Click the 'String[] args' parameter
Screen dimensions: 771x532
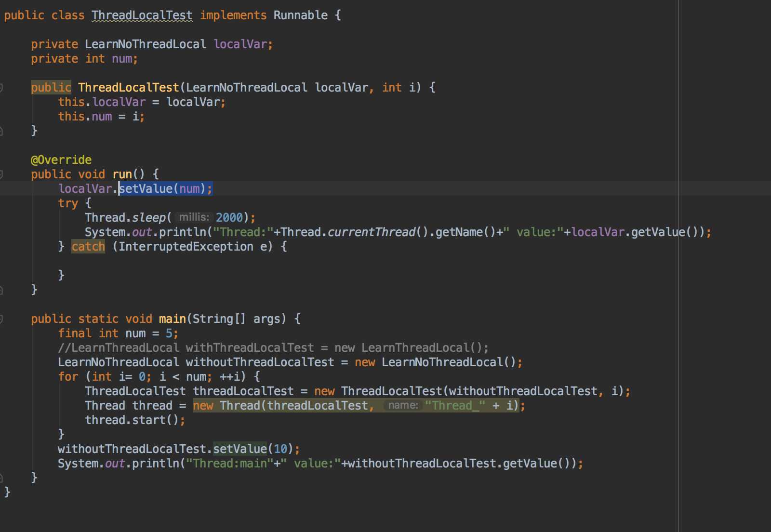point(237,319)
